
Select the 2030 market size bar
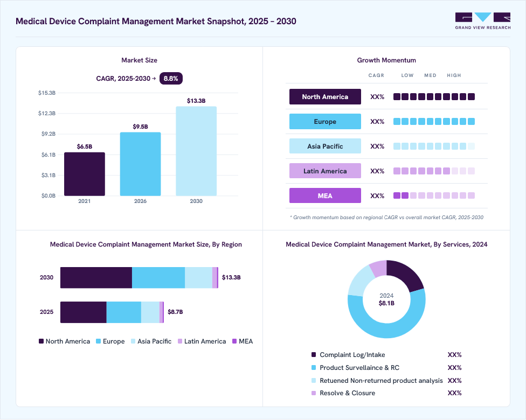click(x=196, y=151)
